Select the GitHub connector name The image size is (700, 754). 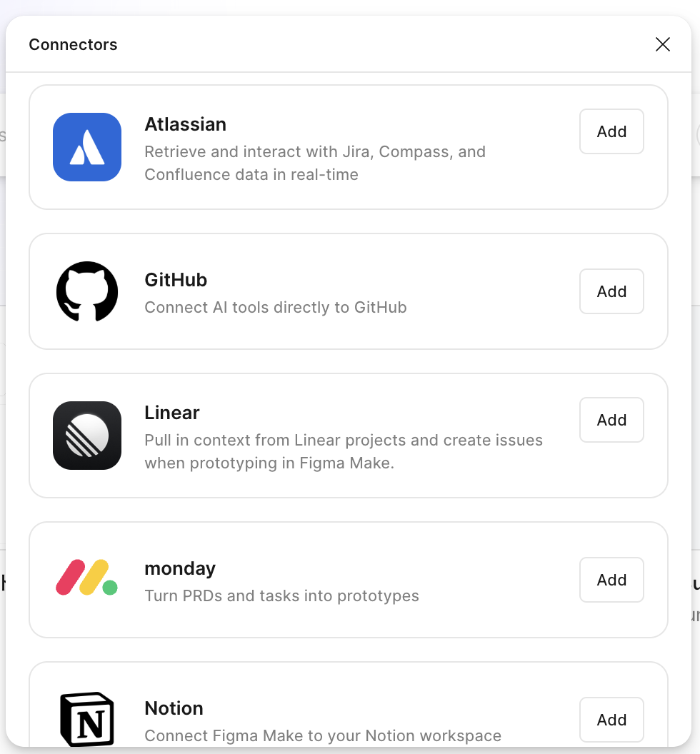pos(176,280)
